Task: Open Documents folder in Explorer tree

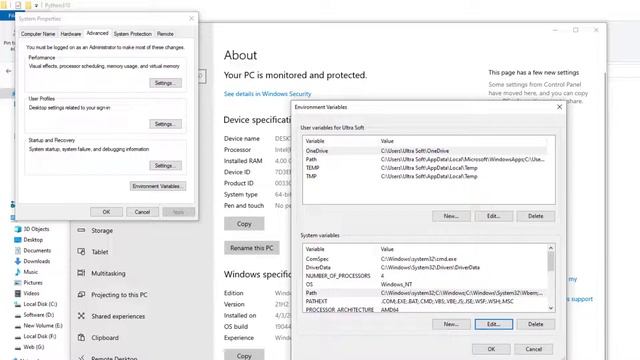Action: tap(37, 250)
